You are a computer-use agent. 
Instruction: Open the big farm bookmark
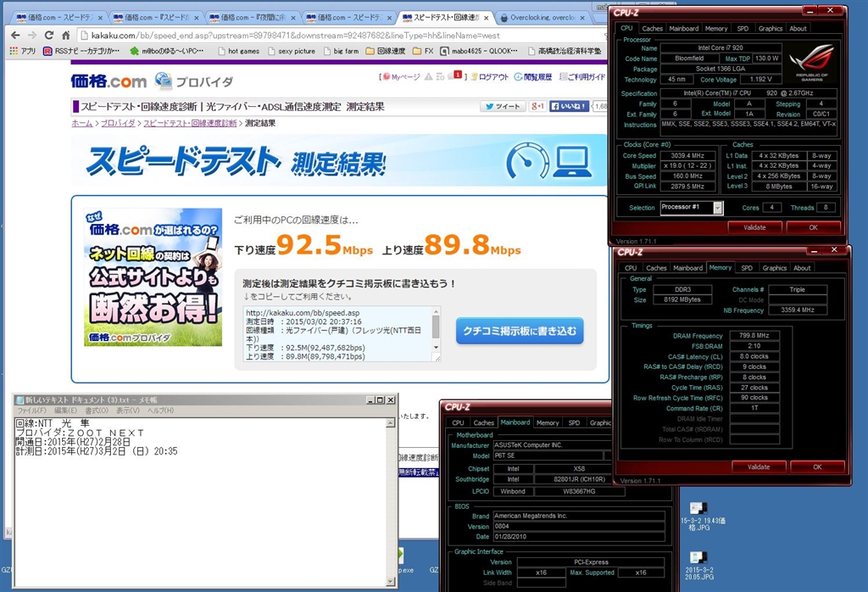pos(341,51)
